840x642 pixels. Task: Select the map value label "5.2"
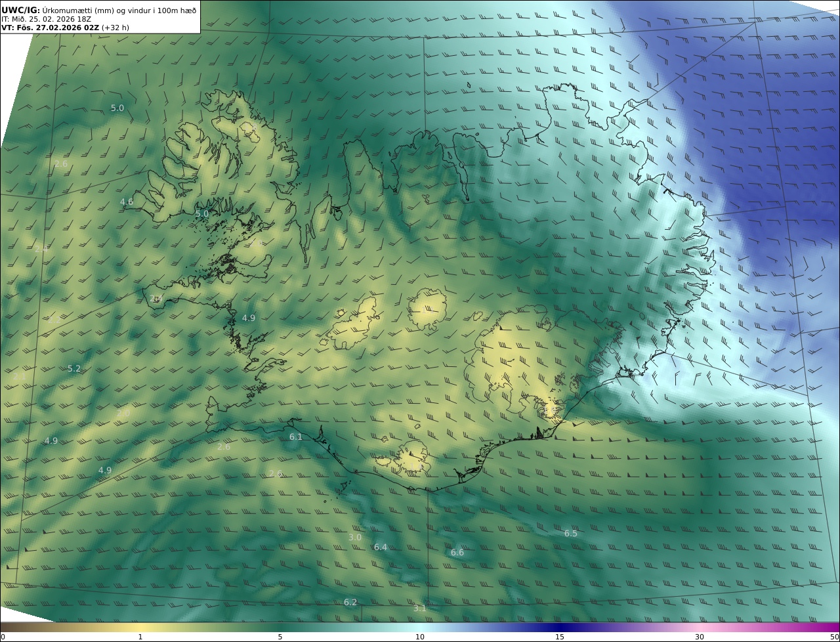coord(74,369)
